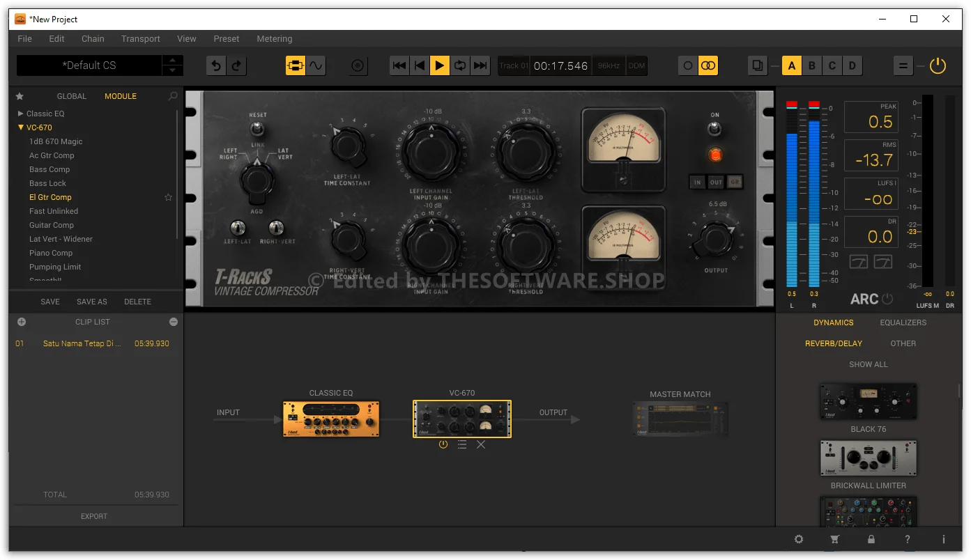Flip the RESET switch
This screenshot has width=971, height=560.
click(x=257, y=129)
